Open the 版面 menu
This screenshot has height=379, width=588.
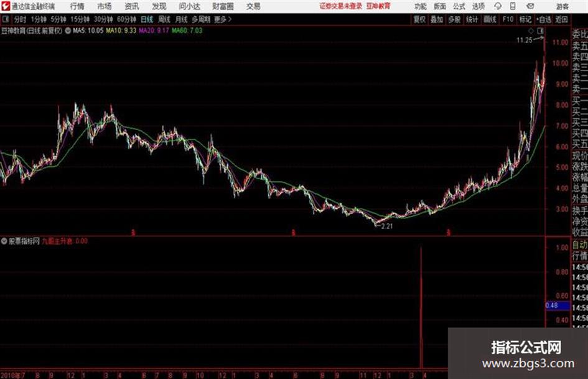(x=440, y=6)
